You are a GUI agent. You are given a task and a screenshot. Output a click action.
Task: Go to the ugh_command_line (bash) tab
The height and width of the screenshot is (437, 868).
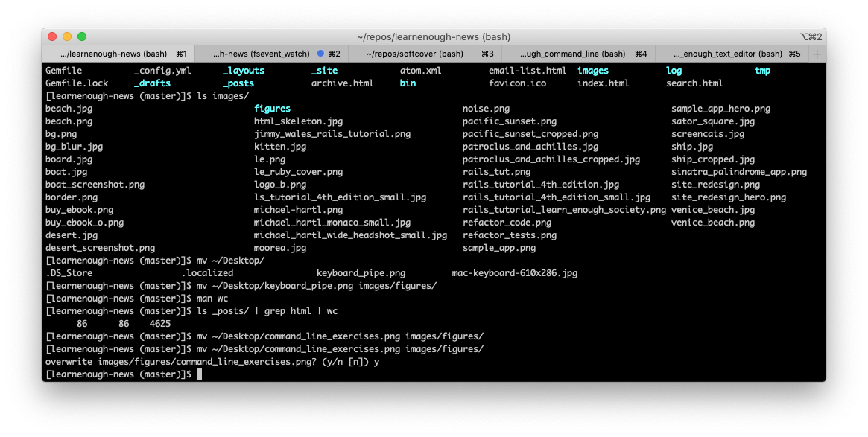click(x=572, y=54)
